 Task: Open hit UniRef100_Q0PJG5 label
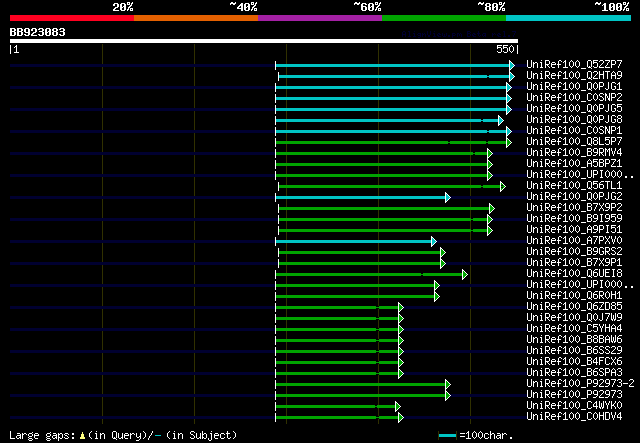click(x=574, y=109)
